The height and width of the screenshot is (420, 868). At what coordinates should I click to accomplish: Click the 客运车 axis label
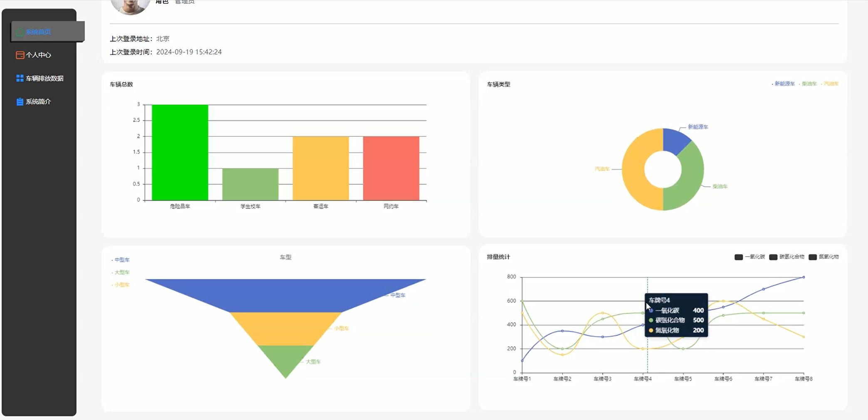tap(321, 206)
